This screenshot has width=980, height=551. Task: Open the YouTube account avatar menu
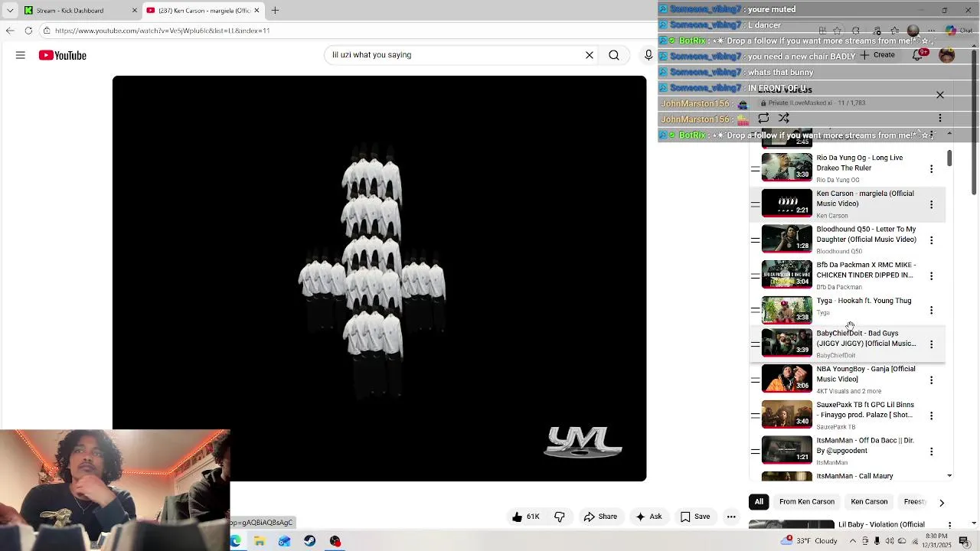coord(947,55)
